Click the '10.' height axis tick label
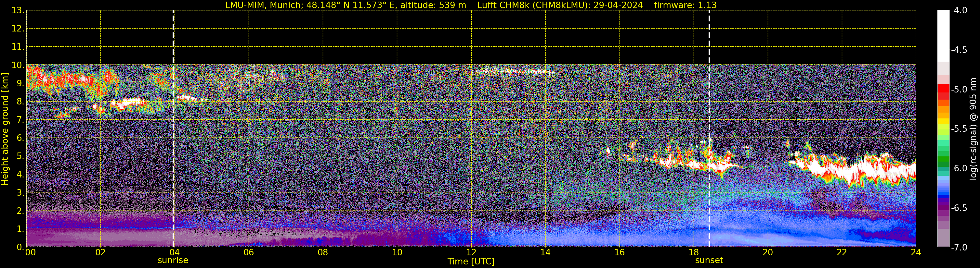Viewport: 980px width, 268px height. point(18,65)
